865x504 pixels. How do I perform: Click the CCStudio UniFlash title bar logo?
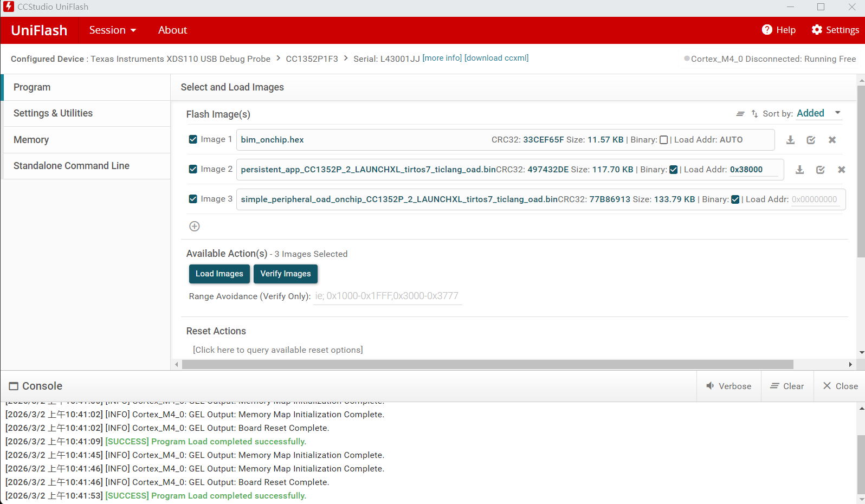click(9, 7)
